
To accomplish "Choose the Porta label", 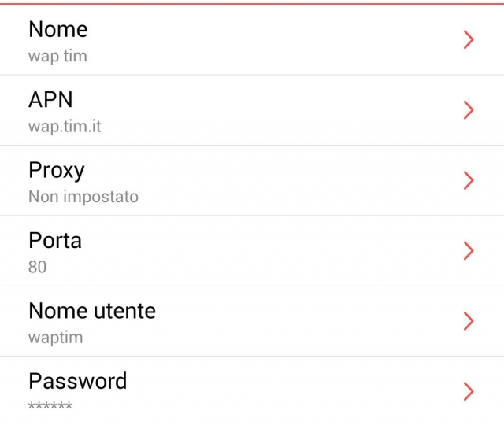I will (x=54, y=240).
